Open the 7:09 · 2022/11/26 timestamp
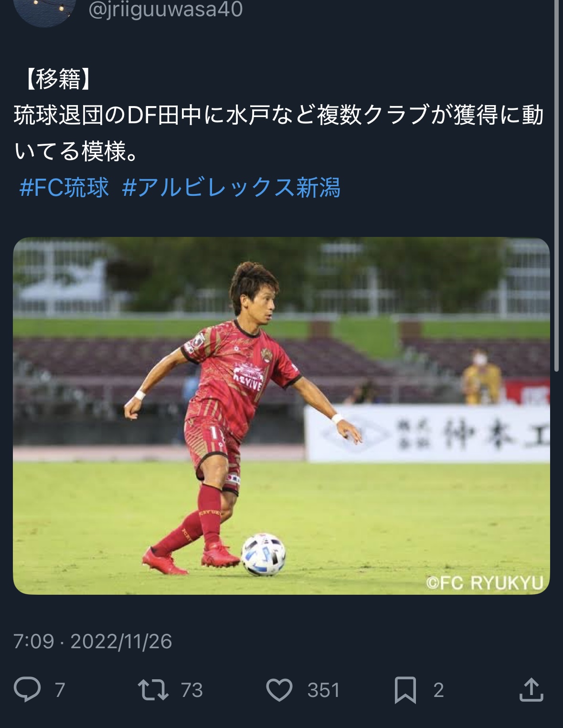Viewport: 563px width, 728px height. pos(93,641)
